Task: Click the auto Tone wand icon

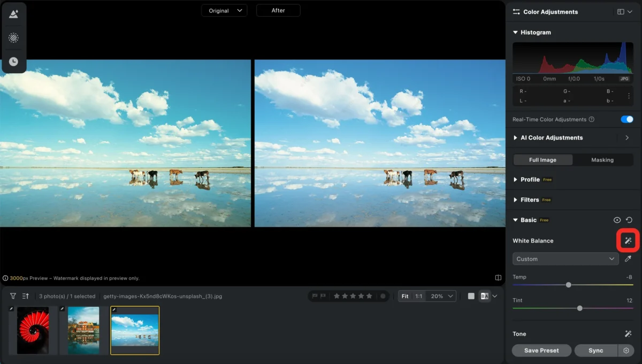Action: (x=628, y=334)
